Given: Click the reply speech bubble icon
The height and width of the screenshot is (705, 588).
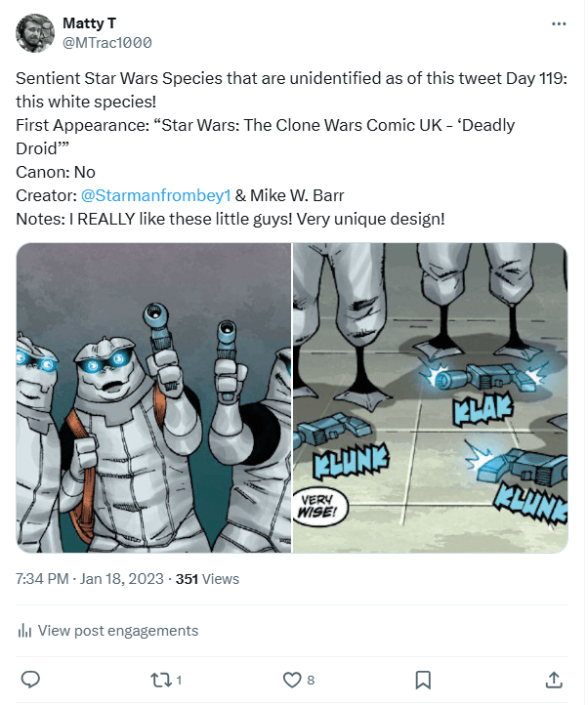Looking at the screenshot, I should (x=30, y=679).
